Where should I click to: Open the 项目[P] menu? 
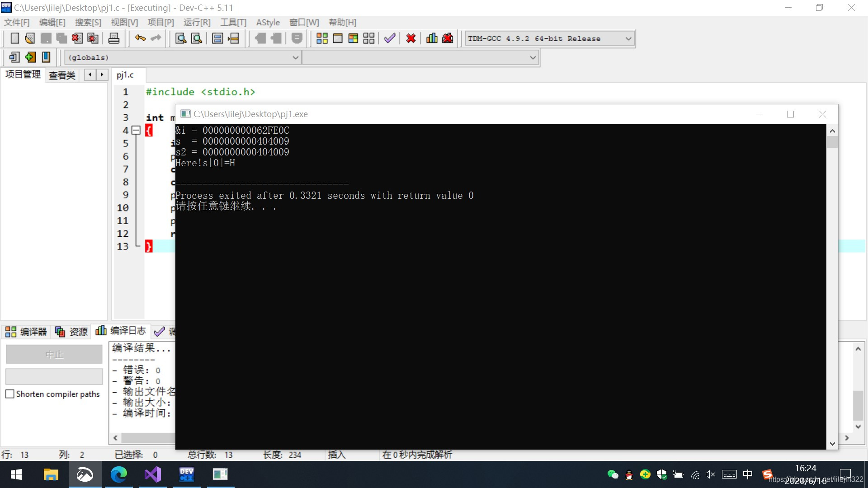[161, 23]
